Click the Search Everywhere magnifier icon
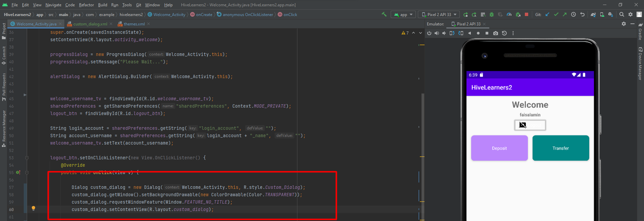Screen dimensions: 644x221 tap(621, 15)
